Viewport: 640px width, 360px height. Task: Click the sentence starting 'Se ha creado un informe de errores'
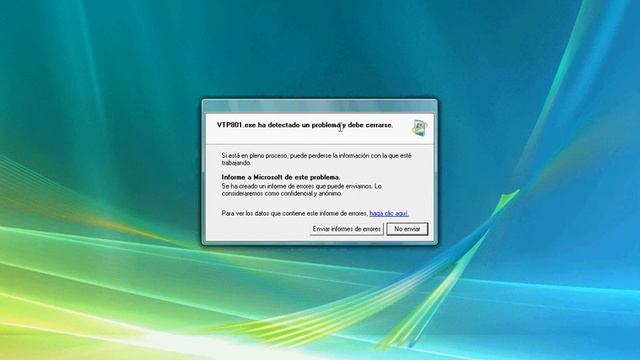pos(302,190)
